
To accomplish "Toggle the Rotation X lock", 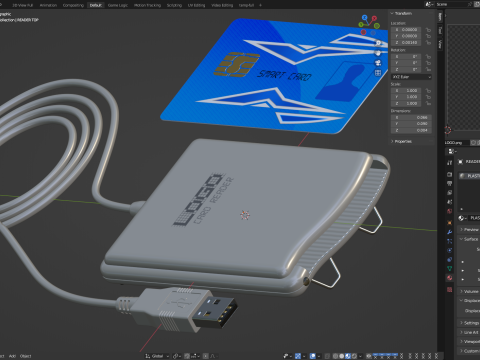I will [428, 57].
